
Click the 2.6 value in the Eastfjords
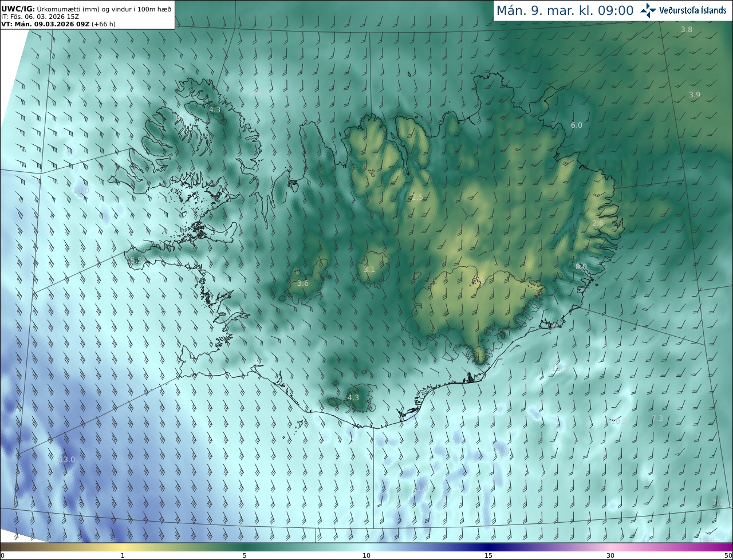[x=598, y=223]
